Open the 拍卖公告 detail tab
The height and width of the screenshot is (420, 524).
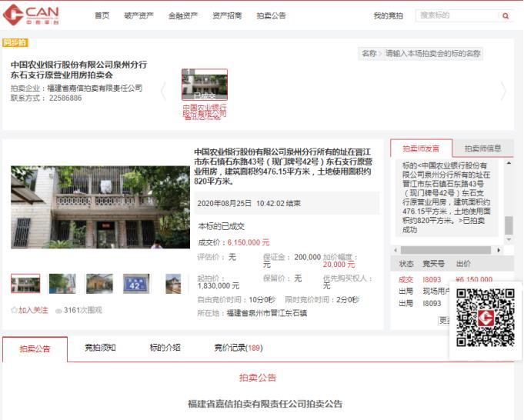pos(35,348)
